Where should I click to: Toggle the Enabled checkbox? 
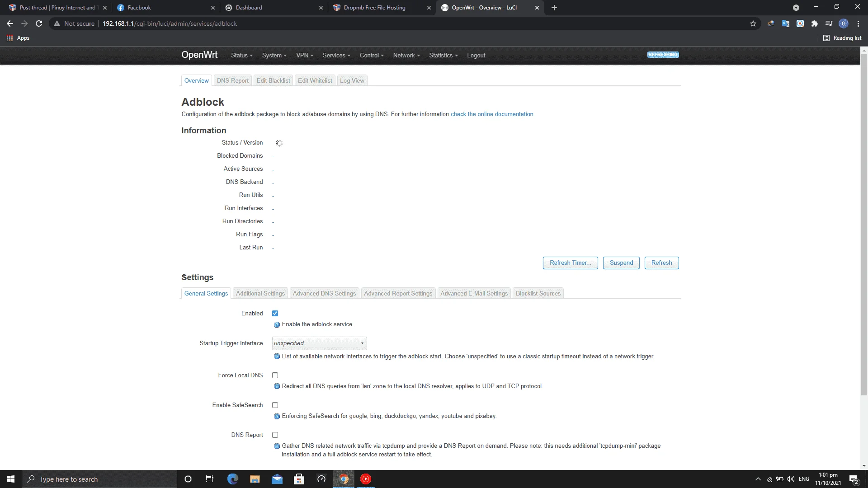275,313
